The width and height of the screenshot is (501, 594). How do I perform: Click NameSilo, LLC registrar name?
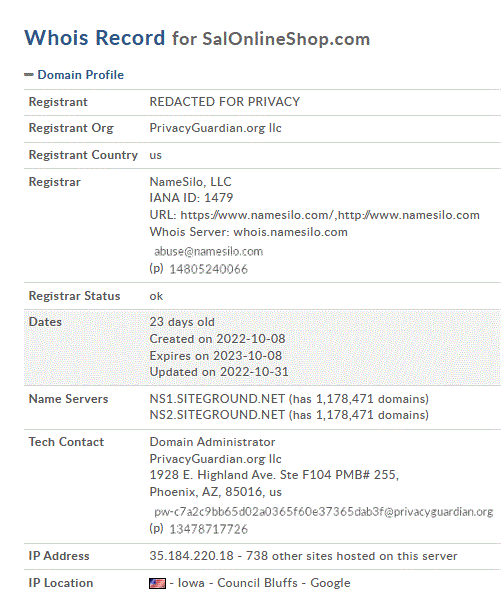pos(190,182)
